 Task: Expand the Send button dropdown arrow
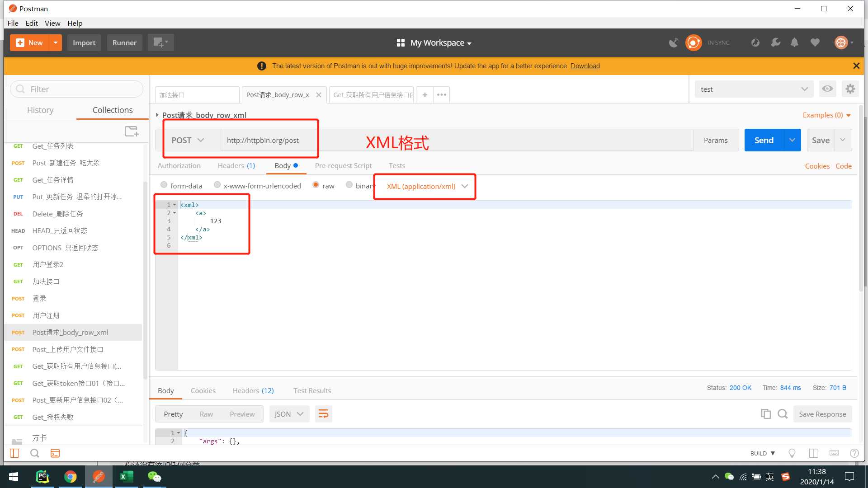pyautogui.click(x=792, y=140)
